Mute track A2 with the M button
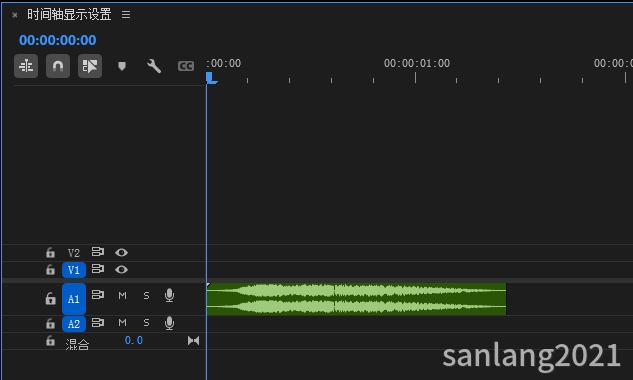Image resolution: width=633 pixels, height=380 pixels. click(122, 323)
